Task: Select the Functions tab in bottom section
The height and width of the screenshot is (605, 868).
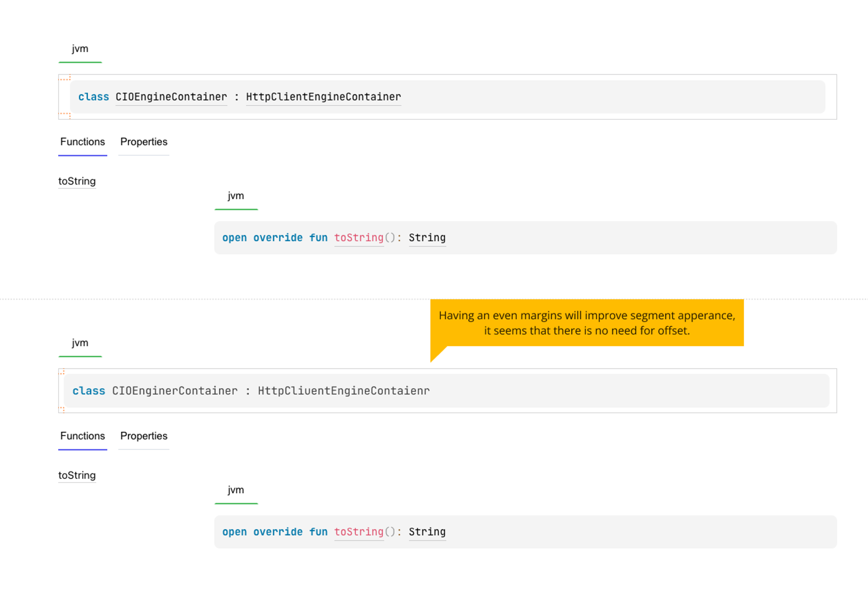Action: click(x=82, y=436)
